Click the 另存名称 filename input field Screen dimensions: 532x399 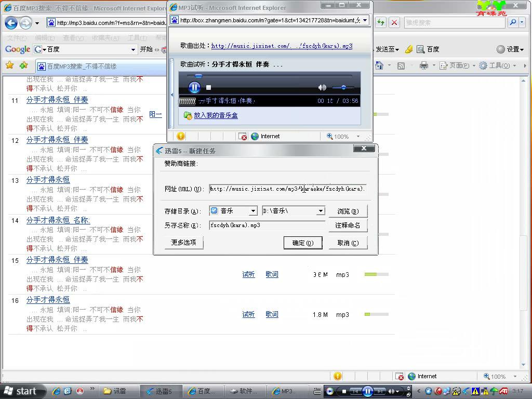(268, 225)
